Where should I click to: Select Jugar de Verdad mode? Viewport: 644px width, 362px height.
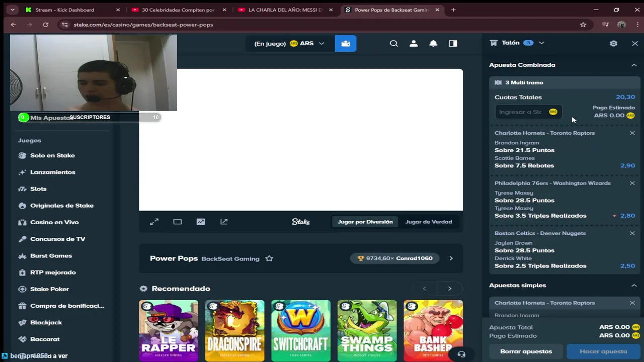[429, 222]
